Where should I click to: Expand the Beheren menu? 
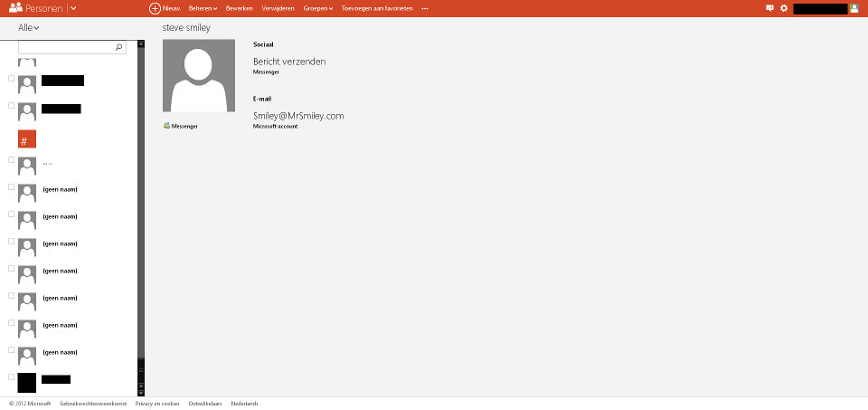[x=203, y=8]
